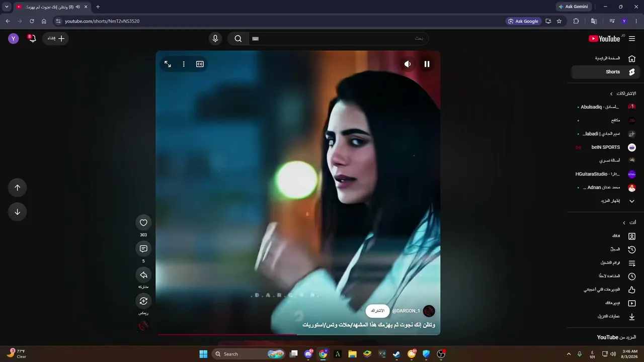Open the مكافح subscription channel
The image size is (644, 362).
point(606,121)
